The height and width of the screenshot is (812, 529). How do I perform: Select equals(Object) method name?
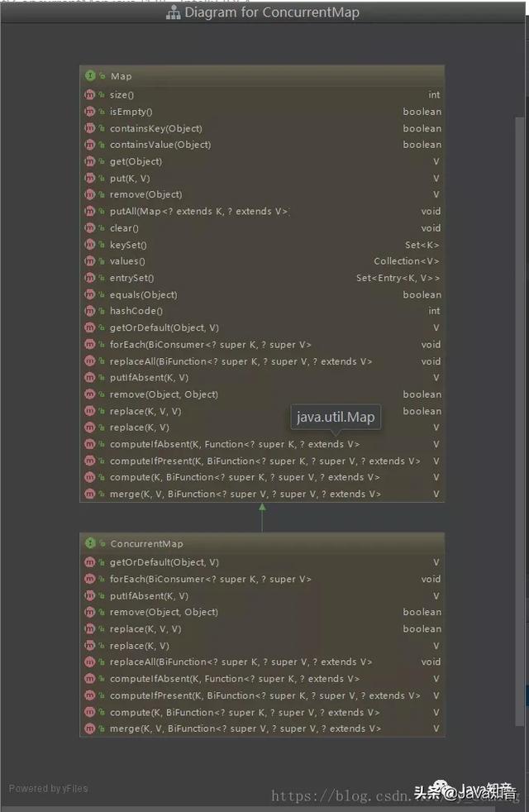click(x=143, y=294)
